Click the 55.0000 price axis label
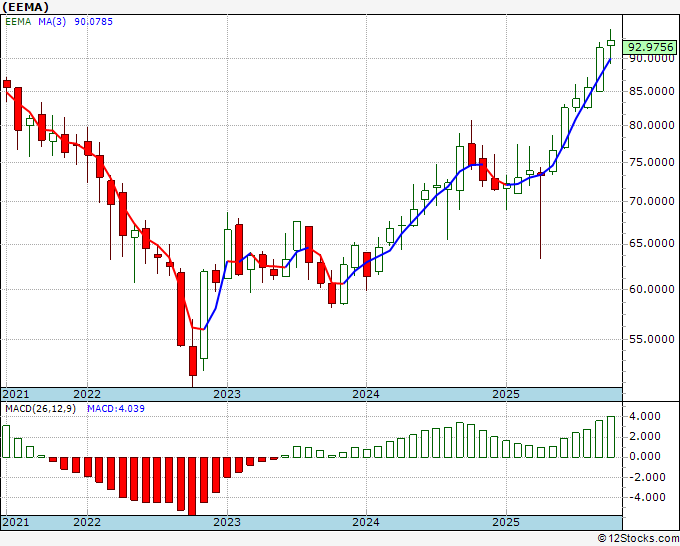The height and width of the screenshot is (546, 680). point(651,339)
